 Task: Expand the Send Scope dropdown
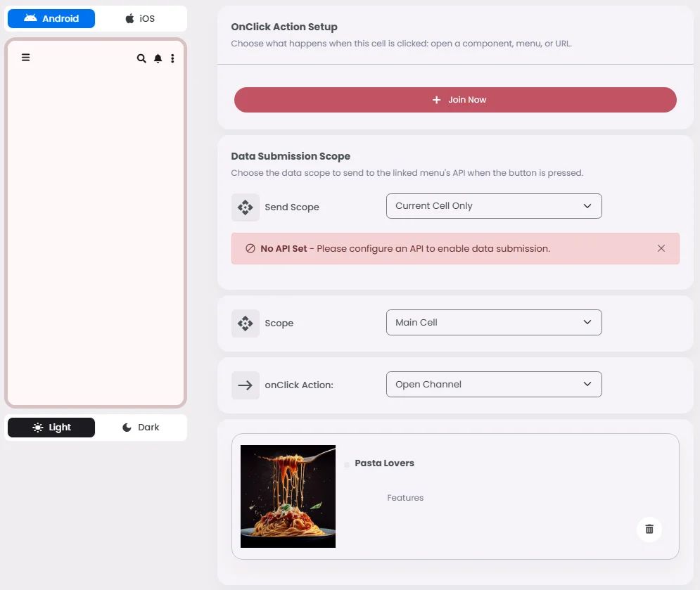[x=494, y=206]
